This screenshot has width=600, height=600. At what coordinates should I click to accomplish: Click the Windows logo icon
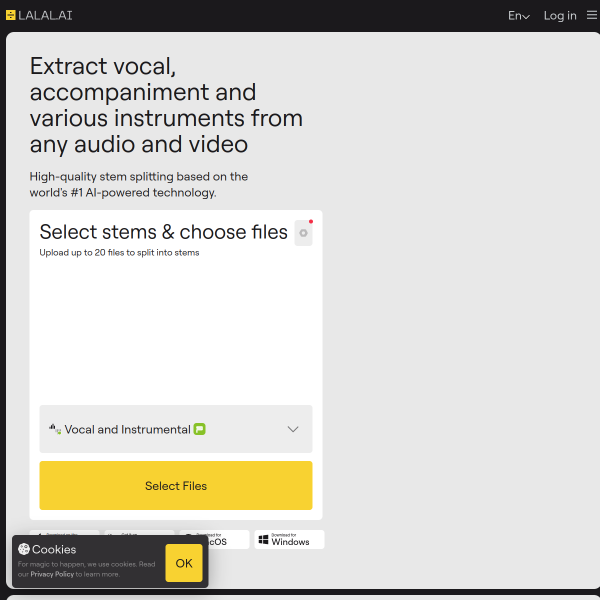click(x=263, y=540)
